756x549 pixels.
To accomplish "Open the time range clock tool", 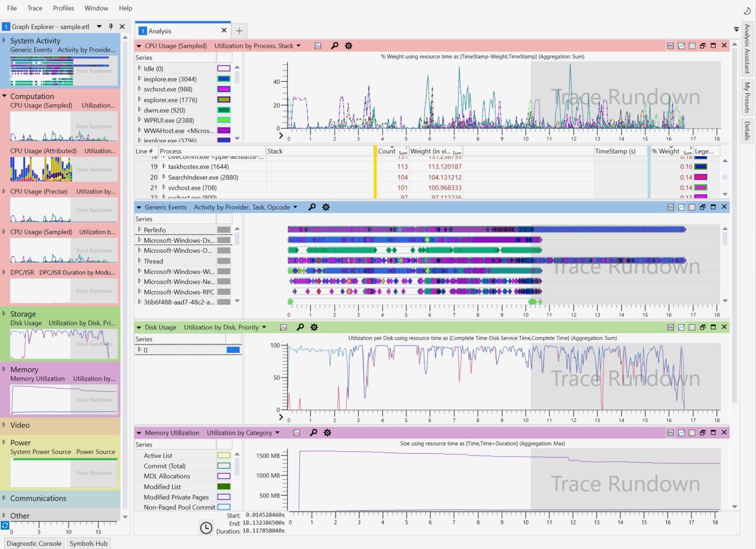I will [x=206, y=528].
